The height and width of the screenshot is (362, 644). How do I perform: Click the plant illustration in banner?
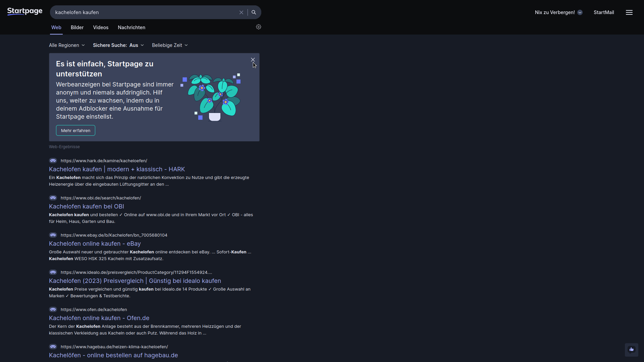[211, 97]
